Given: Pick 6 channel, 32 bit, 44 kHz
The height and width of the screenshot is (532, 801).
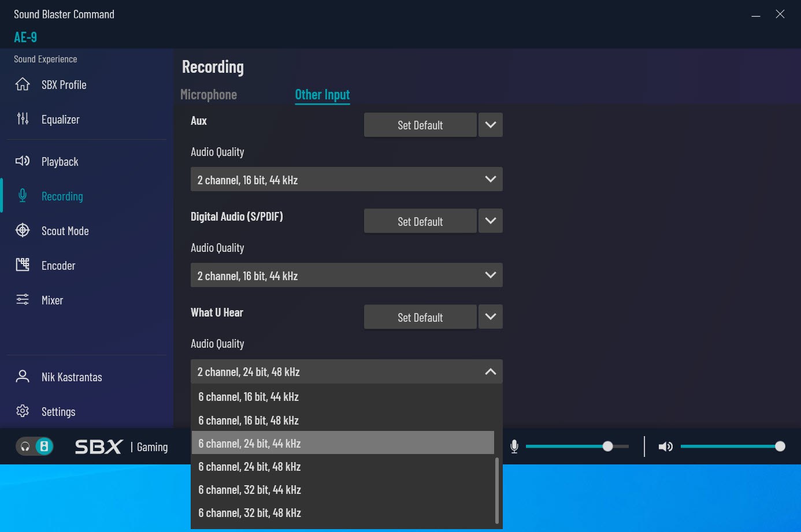Looking at the screenshot, I should point(343,489).
